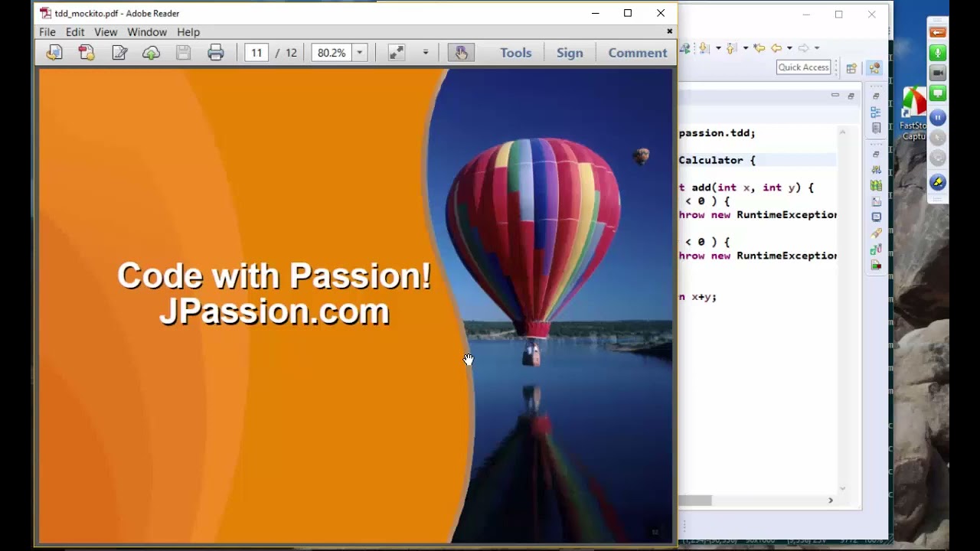Viewport: 980px width, 551px height.
Task: Close the document with the menu bar X
Action: click(x=669, y=31)
